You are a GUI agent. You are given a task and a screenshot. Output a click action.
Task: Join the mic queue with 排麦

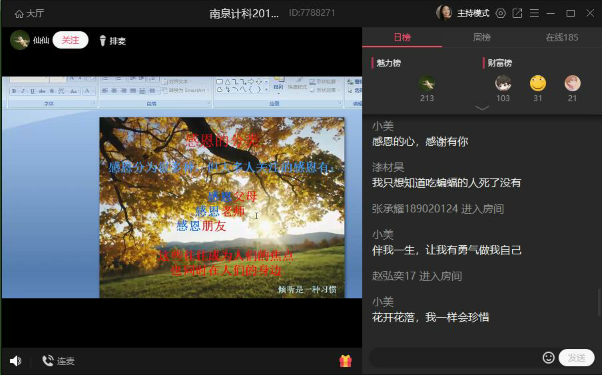click(112, 41)
